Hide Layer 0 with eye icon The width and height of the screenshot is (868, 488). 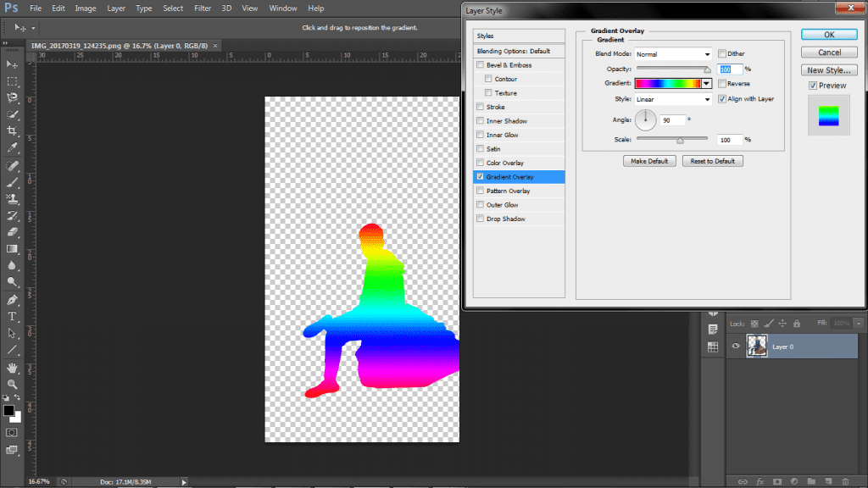click(x=736, y=346)
